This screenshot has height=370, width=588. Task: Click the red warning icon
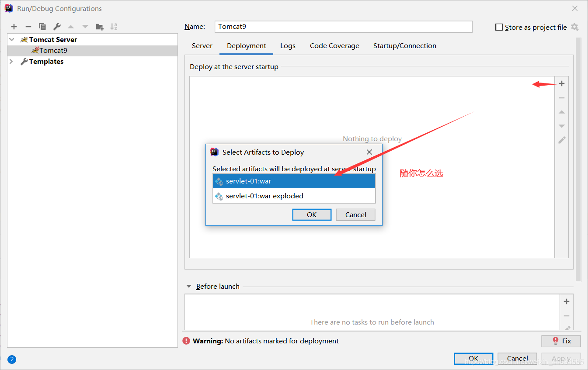(x=186, y=341)
